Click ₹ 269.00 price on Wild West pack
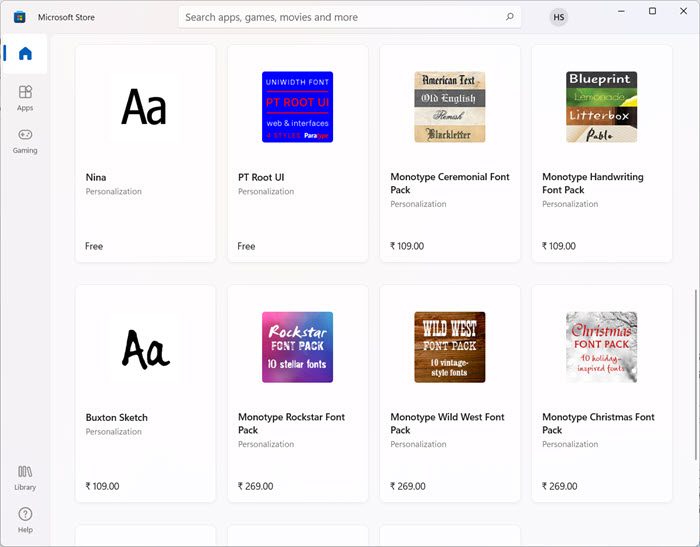The width and height of the screenshot is (700, 547). point(408,486)
